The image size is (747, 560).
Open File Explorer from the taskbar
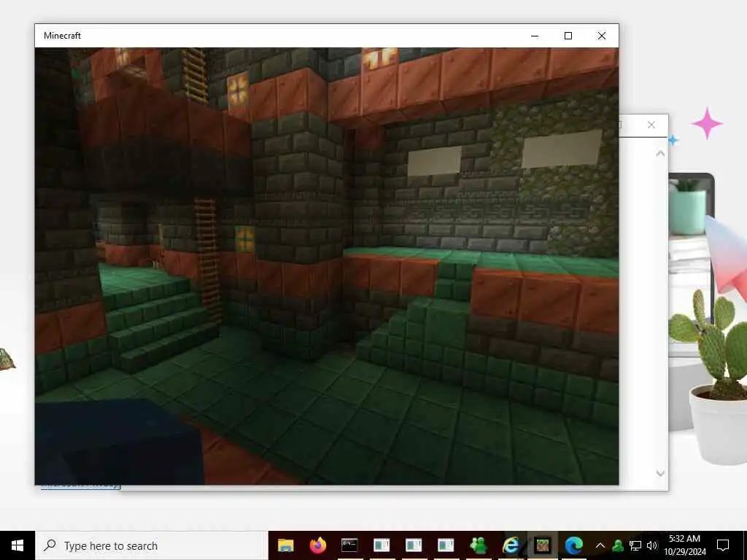[285, 545]
